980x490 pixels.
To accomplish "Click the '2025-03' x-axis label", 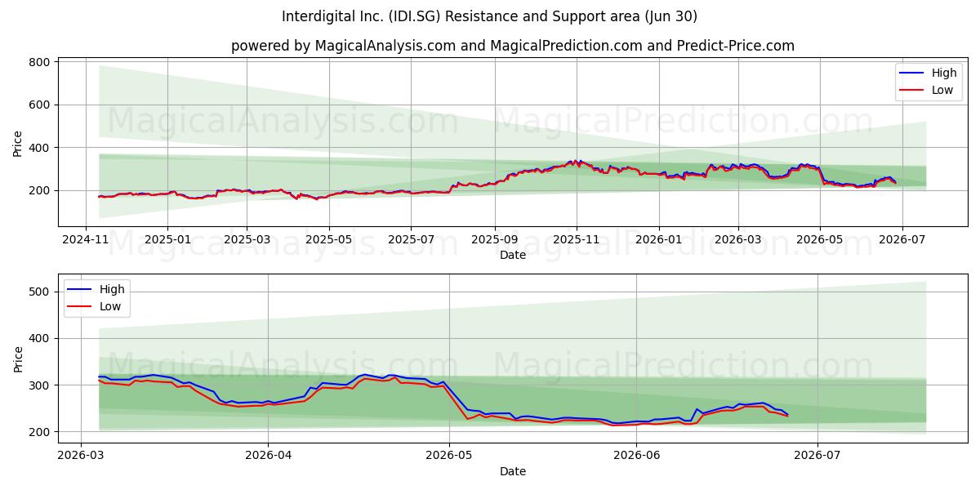I will [247, 240].
